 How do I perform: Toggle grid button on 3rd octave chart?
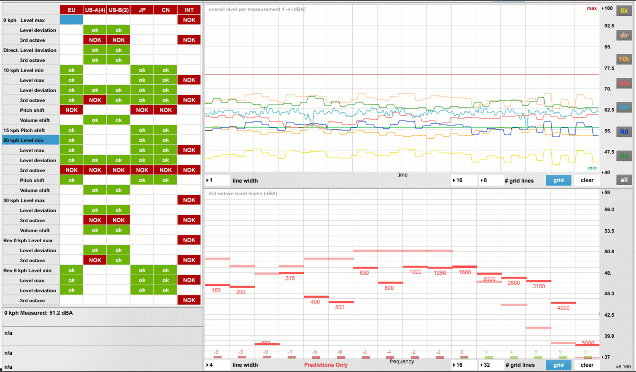559,365
